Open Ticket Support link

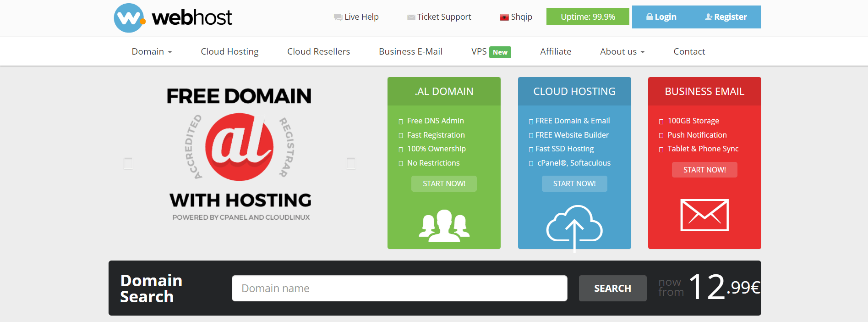(x=439, y=17)
